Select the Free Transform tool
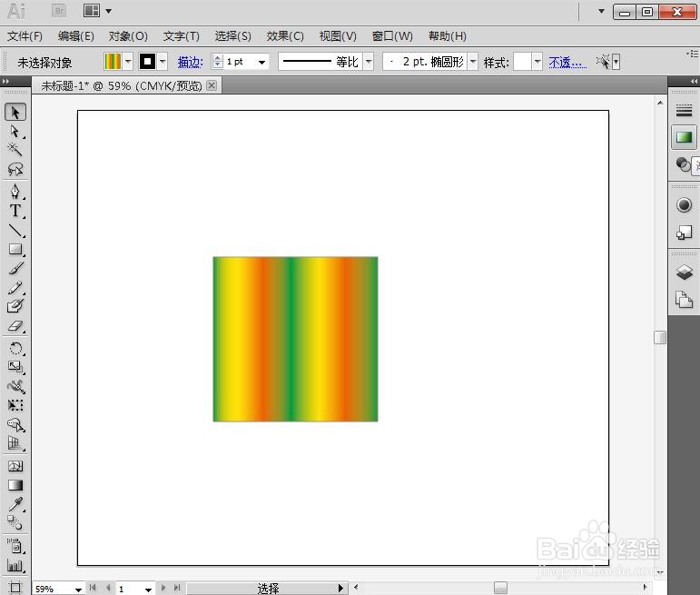Image resolution: width=700 pixels, height=595 pixels. click(15, 405)
